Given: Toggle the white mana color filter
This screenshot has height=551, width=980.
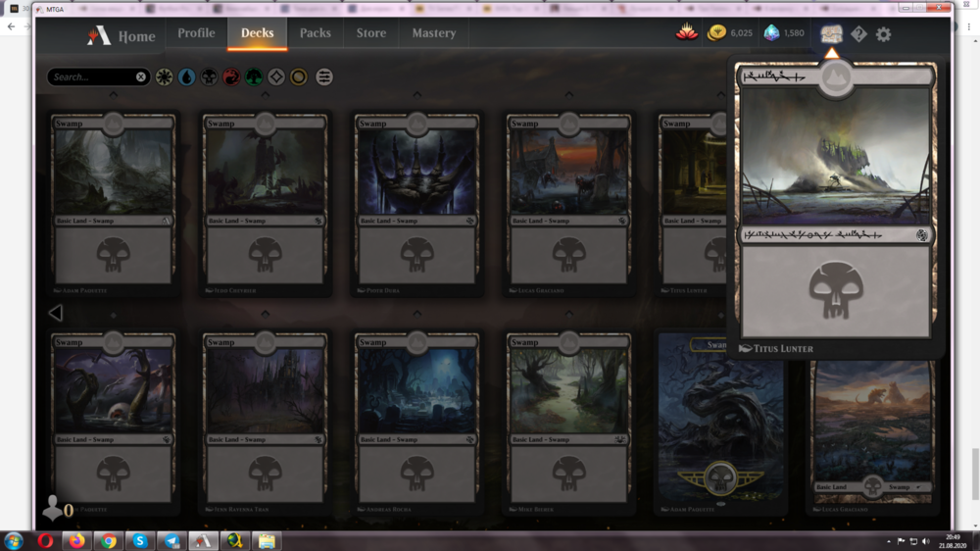Looking at the screenshot, I should click(165, 76).
